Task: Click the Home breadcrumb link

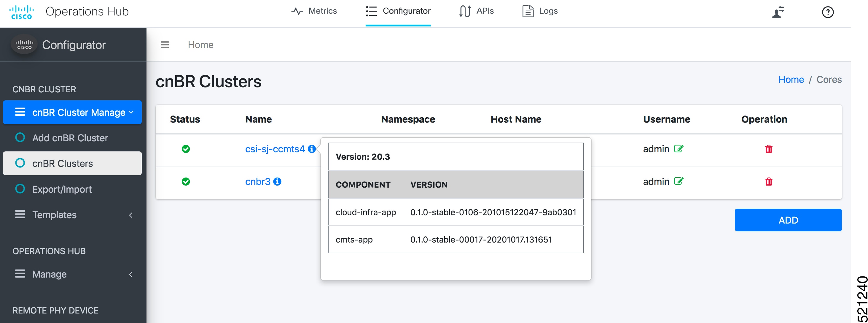Action: click(x=791, y=80)
